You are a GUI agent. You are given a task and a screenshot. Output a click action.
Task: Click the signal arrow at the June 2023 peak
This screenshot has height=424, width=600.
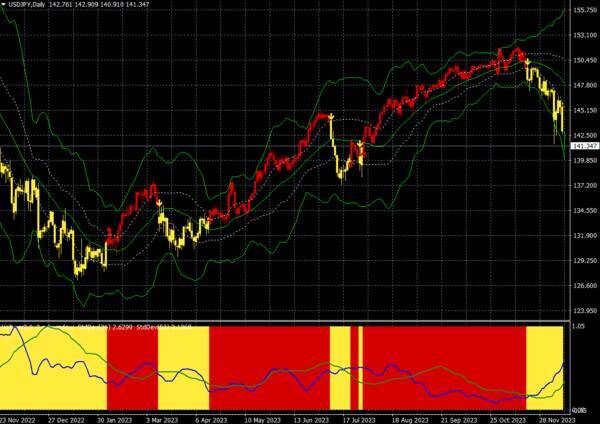(330, 117)
